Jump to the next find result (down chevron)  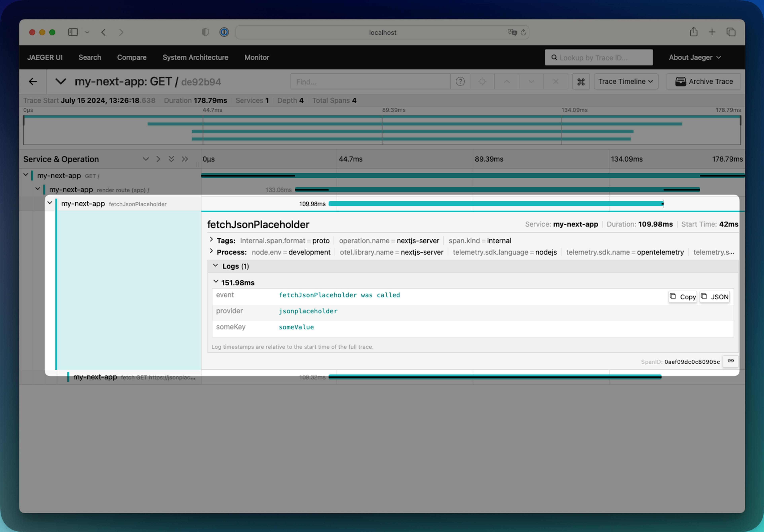[x=531, y=82]
